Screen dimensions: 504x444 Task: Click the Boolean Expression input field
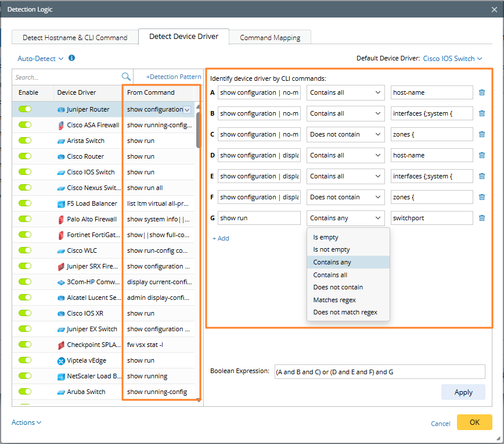(x=380, y=371)
